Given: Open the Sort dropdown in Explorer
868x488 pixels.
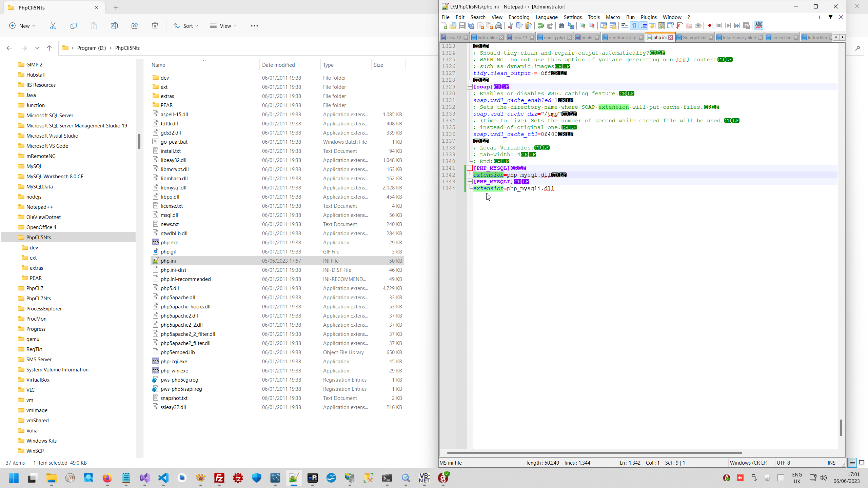Looking at the screenshot, I should tap(186, 26).
